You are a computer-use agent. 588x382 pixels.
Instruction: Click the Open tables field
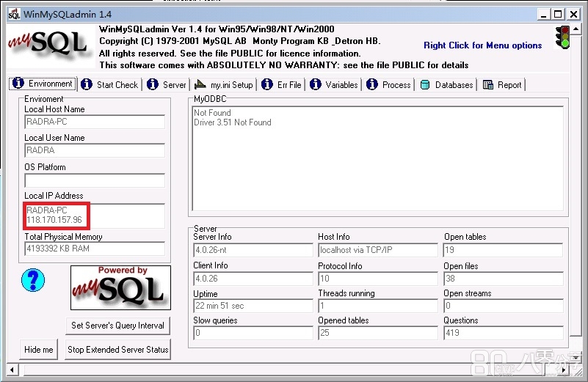pyautogui.click(x=504, y=250)
